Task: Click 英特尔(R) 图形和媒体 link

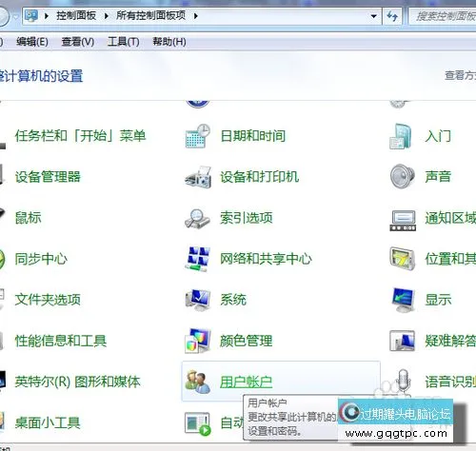Action: pos(78,382)
